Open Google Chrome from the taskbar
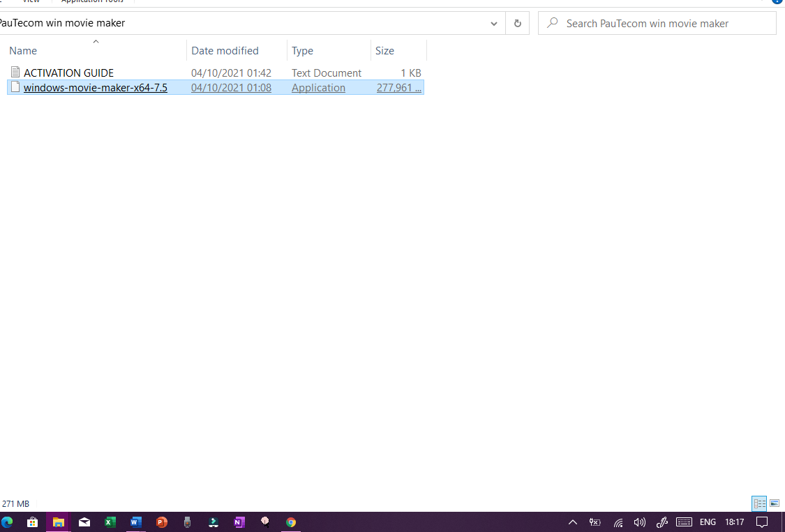This screenshot has width=785, height=532. pyautogui.click(x=291, y=522)
